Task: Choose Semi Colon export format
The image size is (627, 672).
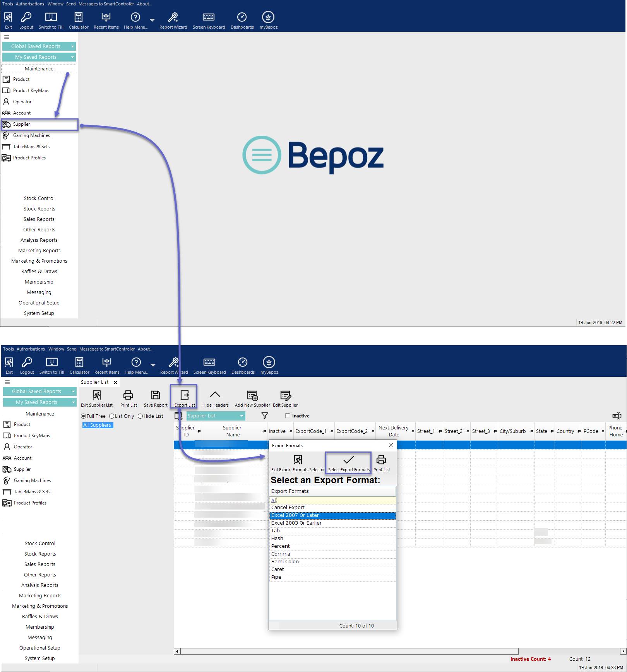Action: pos(332,562)
